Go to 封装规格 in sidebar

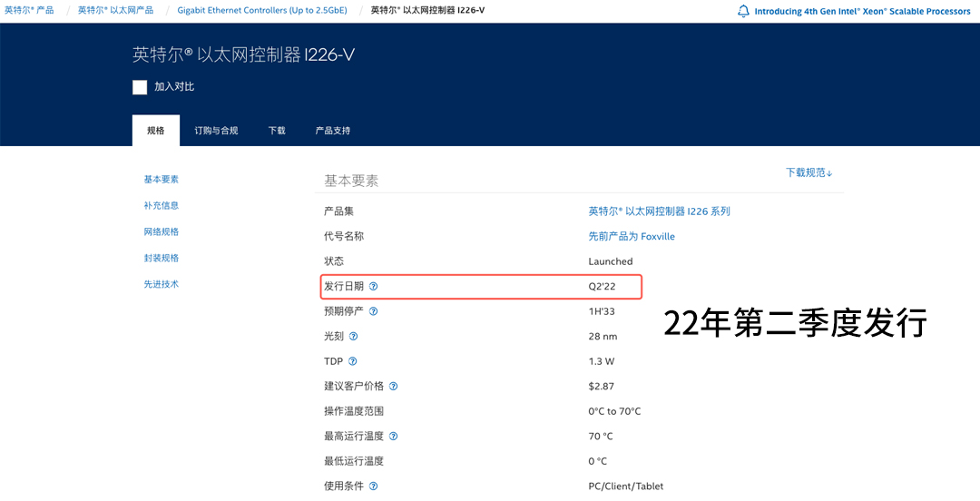pyautogui.click(x=162, y=259)
